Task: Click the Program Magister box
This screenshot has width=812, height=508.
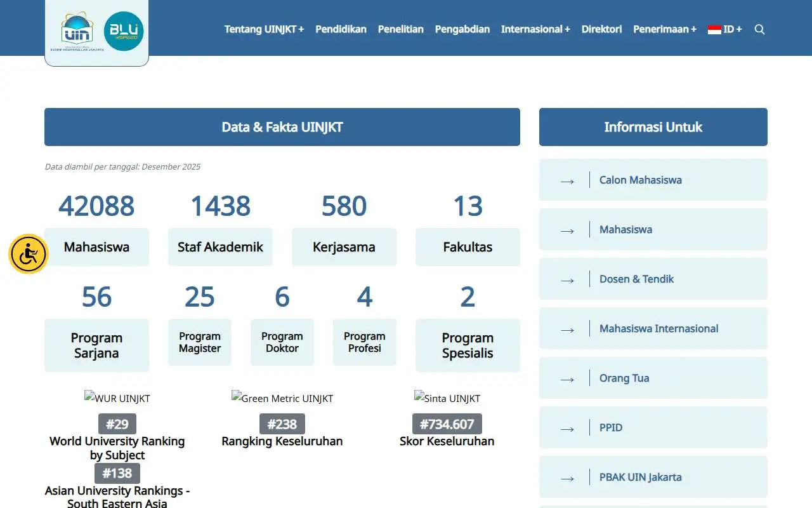Action: 200,342
